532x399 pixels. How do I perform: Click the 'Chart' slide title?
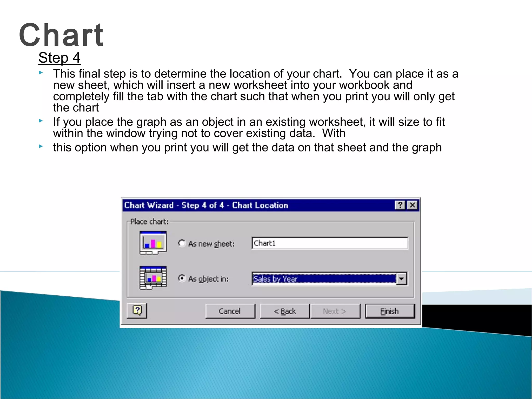pyautogui.click(x=61, y=35)
